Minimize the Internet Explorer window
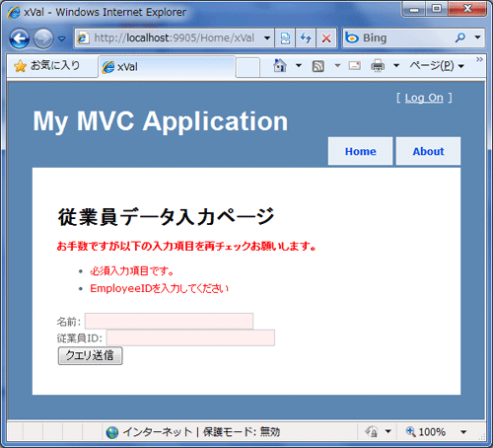 pyautogui.click(x=414, y=9)
